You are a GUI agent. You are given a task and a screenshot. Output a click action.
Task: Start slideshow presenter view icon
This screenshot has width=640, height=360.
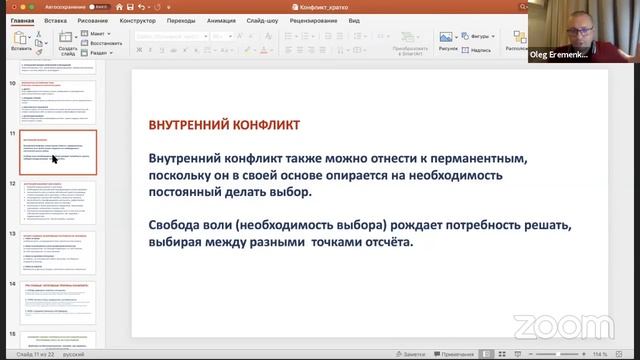coord(518,354)
